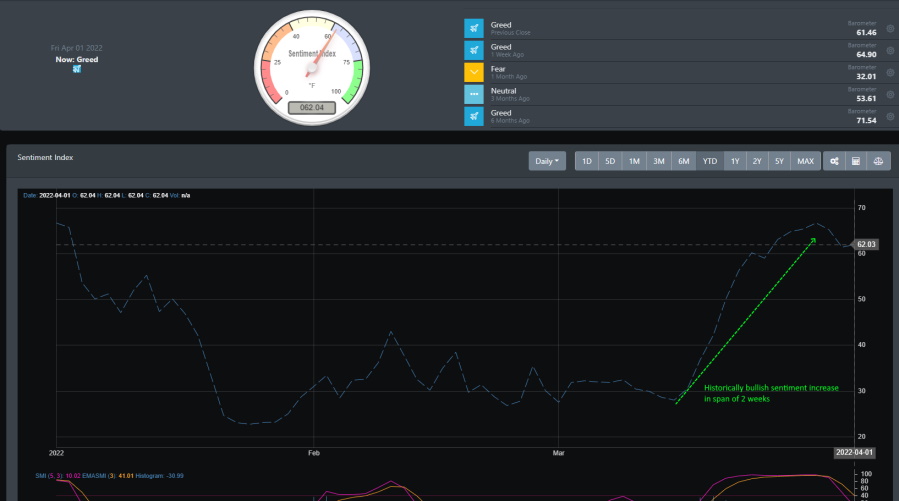Switch chart to 3M range

pos(659,161)
